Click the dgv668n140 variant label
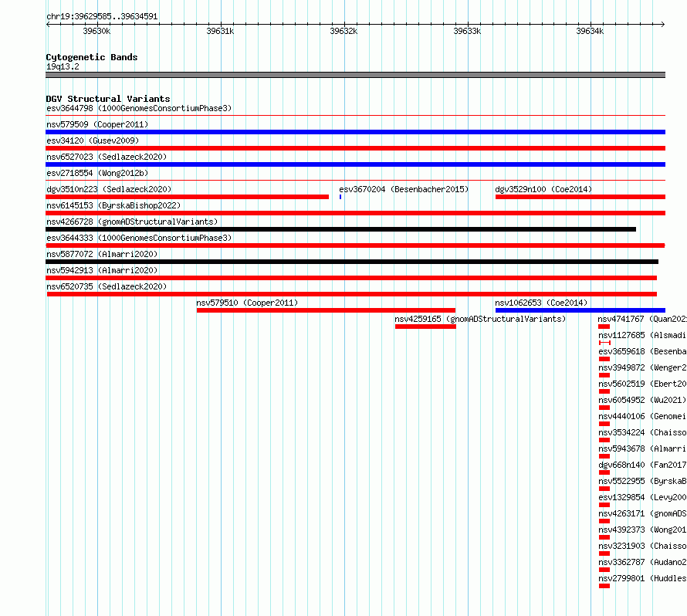The width and height of the screenshot is (687, 616). click(x=642, y=465)
